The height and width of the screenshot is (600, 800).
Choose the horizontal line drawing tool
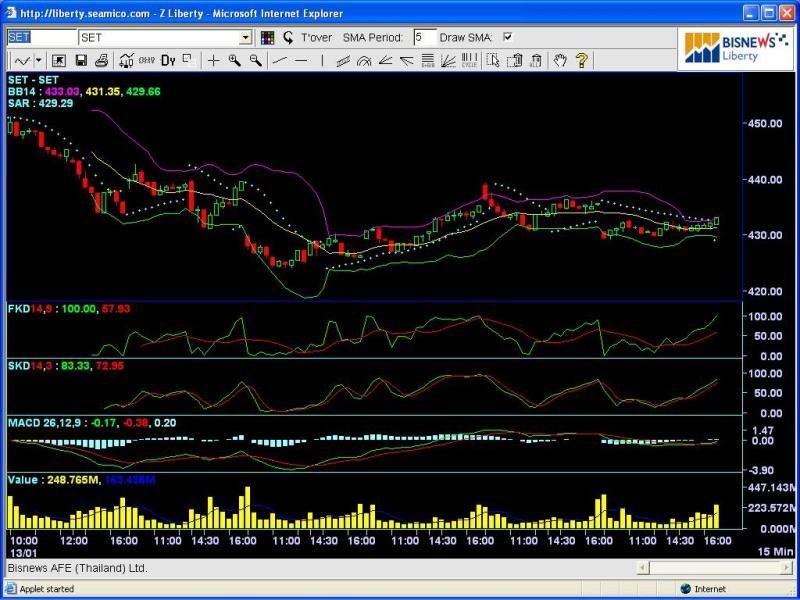[x=301, y=61]
